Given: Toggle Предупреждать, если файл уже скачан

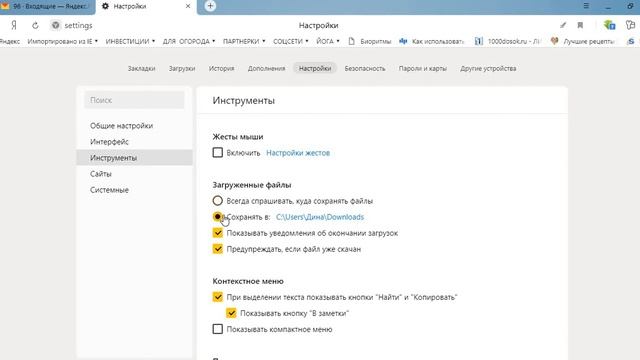Looking at the screenshot, I should [218, 249].
